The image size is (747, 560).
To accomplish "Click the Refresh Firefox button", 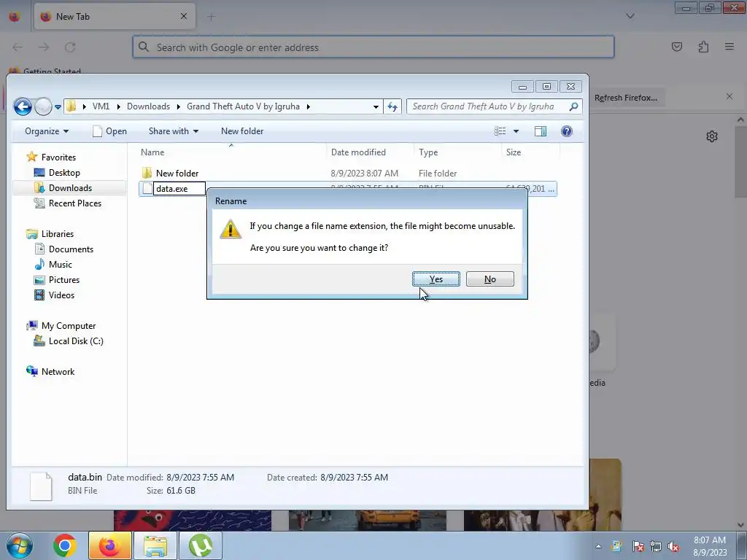I will pos(625,98).
